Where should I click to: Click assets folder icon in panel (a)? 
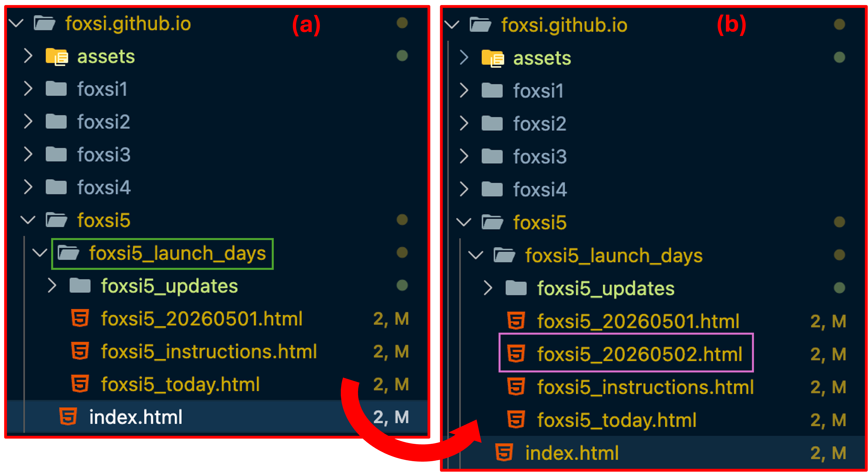point(57,57)
